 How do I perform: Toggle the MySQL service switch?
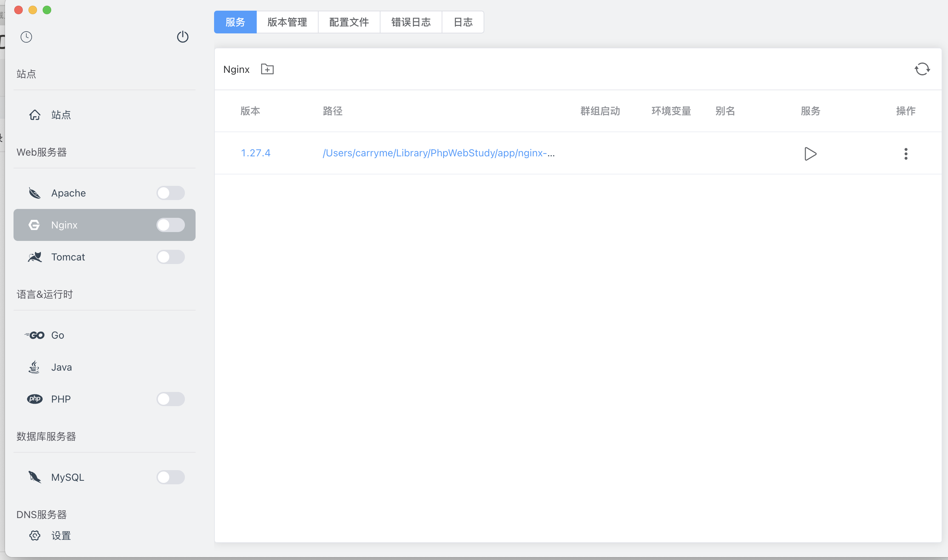click(x=171, y=477)
